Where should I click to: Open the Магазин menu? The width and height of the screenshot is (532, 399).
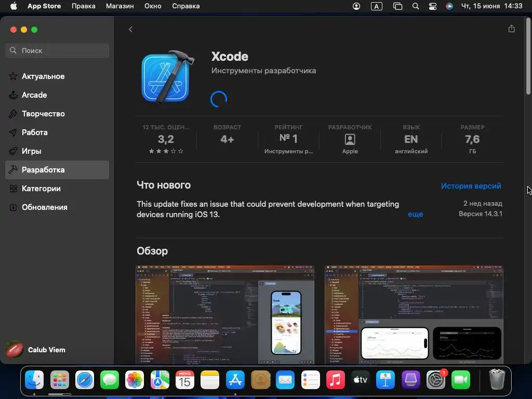click(x=120, y=6)
